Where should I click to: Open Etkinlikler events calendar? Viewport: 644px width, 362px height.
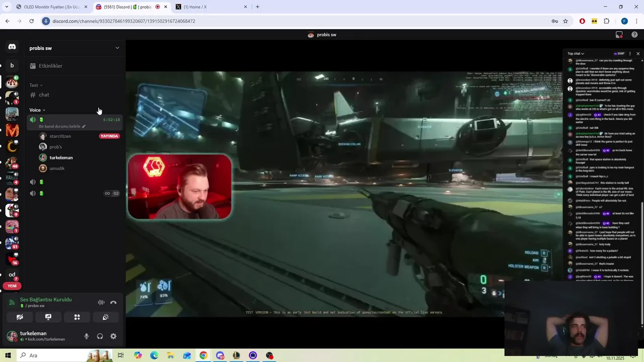74,66
